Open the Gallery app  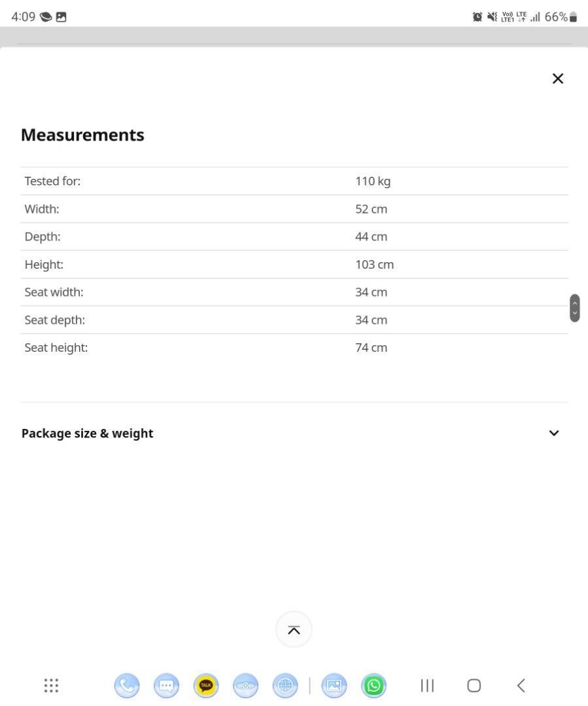[334, 685]
